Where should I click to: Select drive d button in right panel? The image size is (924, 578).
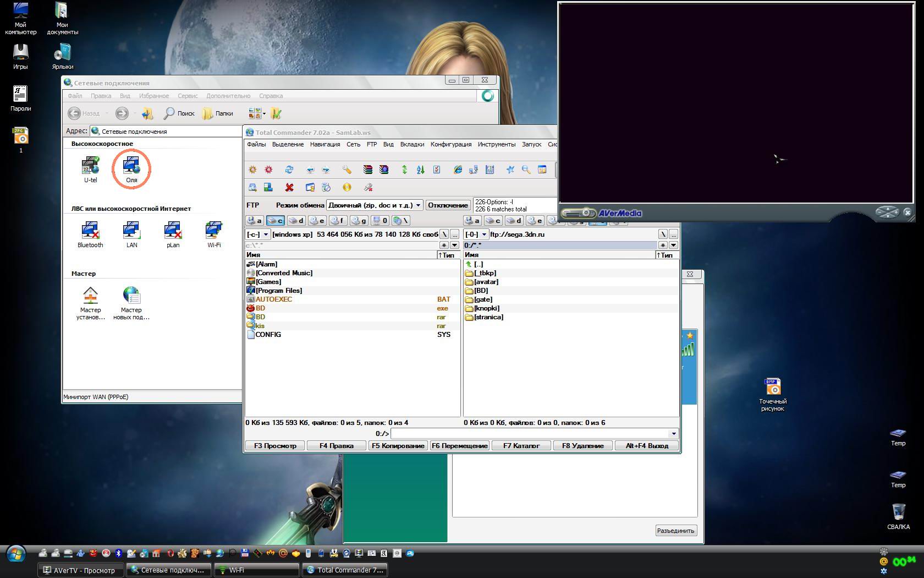click(x=514, y=220)
